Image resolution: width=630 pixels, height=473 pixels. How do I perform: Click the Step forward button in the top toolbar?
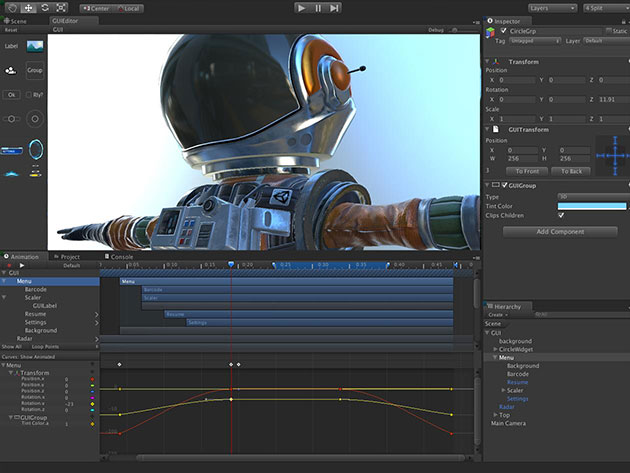(x=334, y=8)
